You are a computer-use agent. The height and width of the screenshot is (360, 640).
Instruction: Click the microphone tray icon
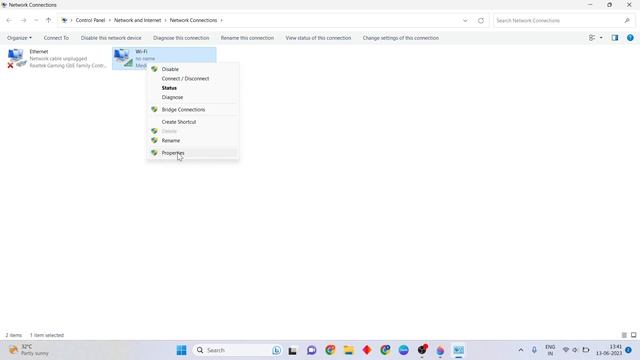pos(534,350)
